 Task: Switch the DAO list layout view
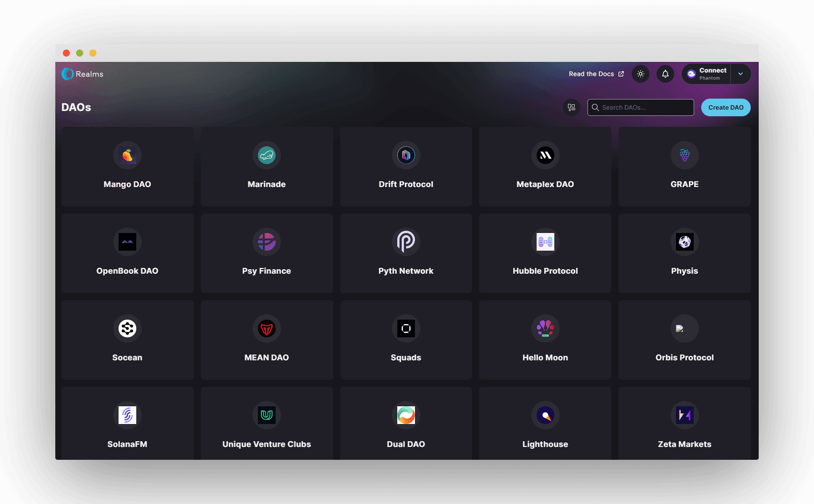coord(571,107)
